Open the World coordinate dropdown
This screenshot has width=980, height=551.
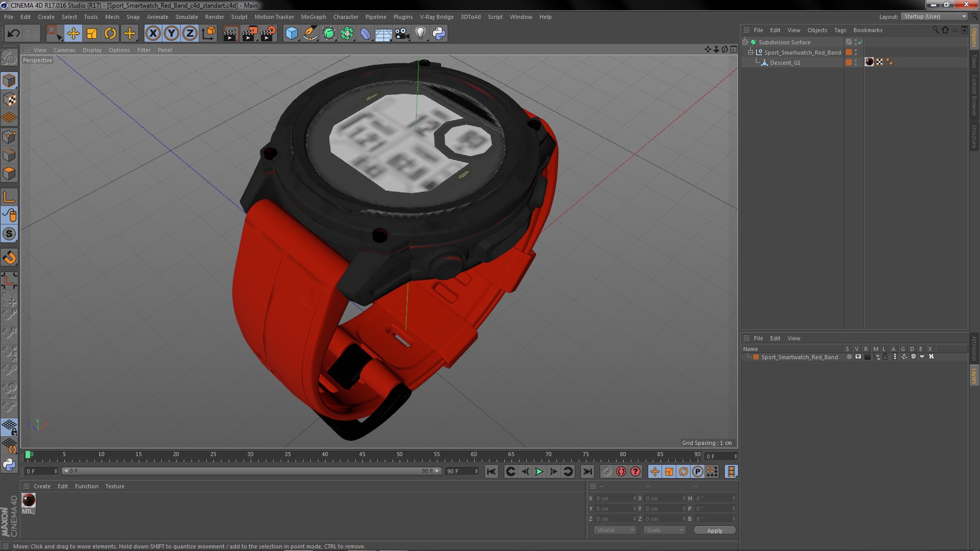[615, 531]
